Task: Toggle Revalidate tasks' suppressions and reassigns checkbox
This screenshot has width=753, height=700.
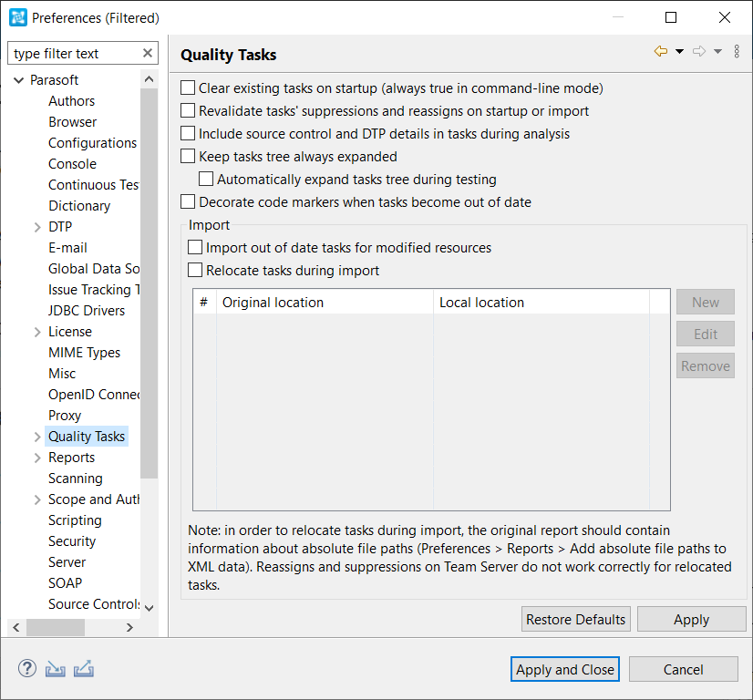Action: [188, 111]
